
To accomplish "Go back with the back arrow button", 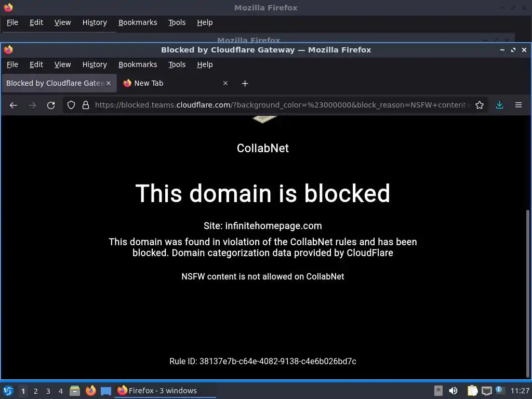I will tap(13, 105).
